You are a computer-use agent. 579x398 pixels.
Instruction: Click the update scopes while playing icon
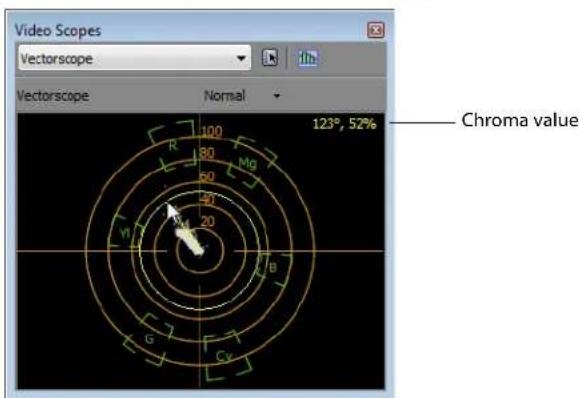(270, 58)
